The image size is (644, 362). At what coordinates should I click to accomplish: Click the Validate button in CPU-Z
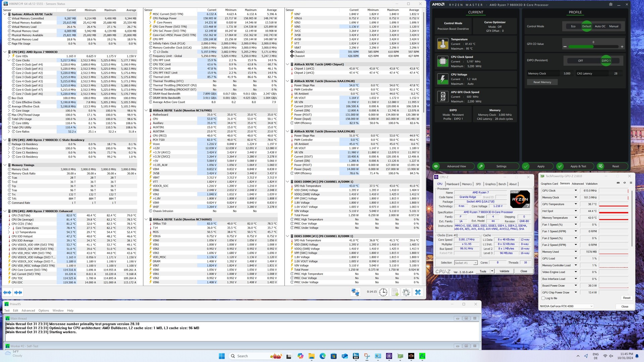[504, 271]
